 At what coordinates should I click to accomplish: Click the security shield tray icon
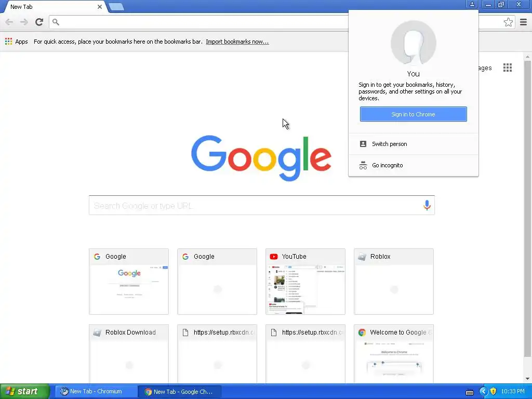point(493,392)
